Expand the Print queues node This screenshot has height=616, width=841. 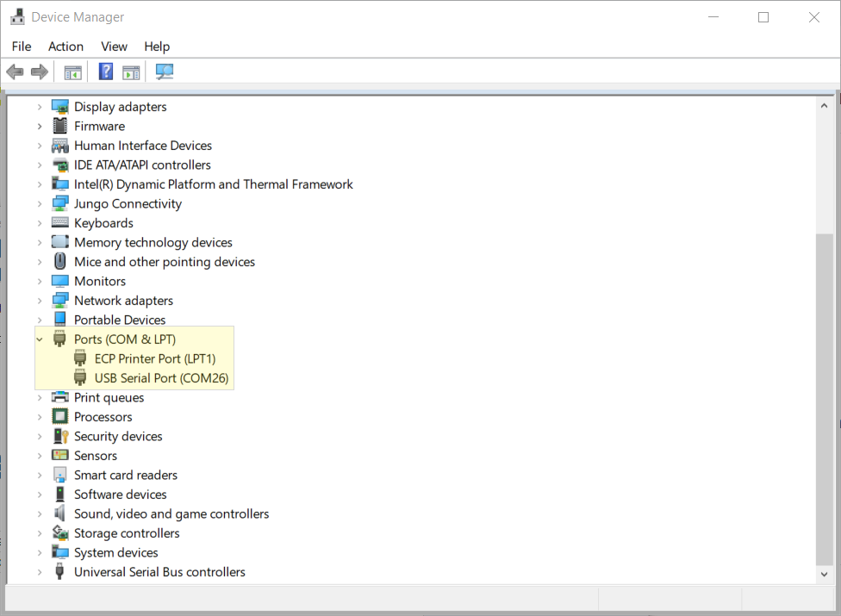click(40, 398)
